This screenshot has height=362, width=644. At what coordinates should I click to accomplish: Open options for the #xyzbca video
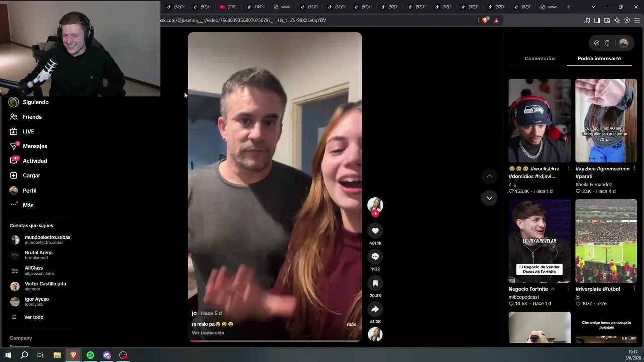[634, 168]
